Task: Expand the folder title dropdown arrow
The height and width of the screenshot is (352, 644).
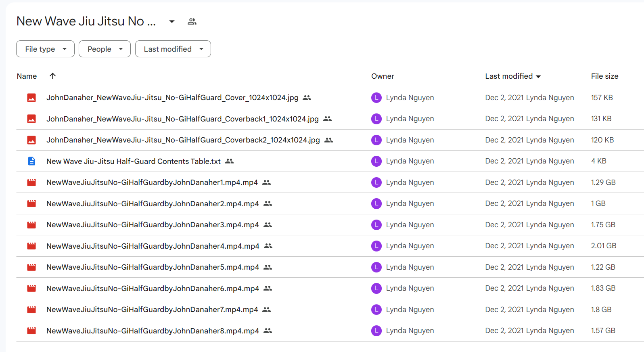Action: pos(171,21)
